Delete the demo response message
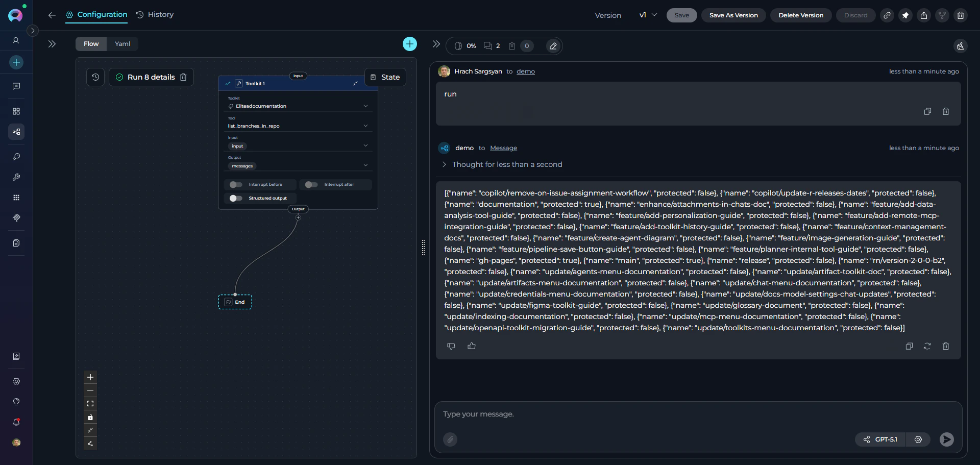 (x=946, y=346)
